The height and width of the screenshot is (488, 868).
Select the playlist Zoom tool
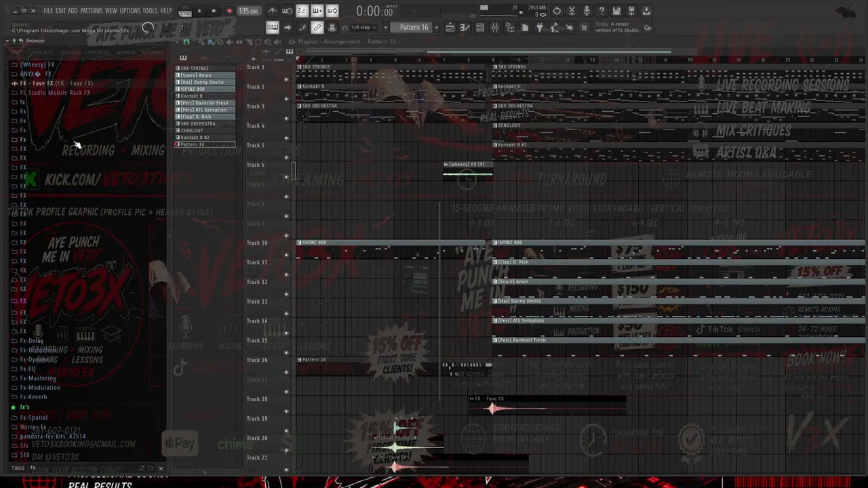tap(268, 42)
